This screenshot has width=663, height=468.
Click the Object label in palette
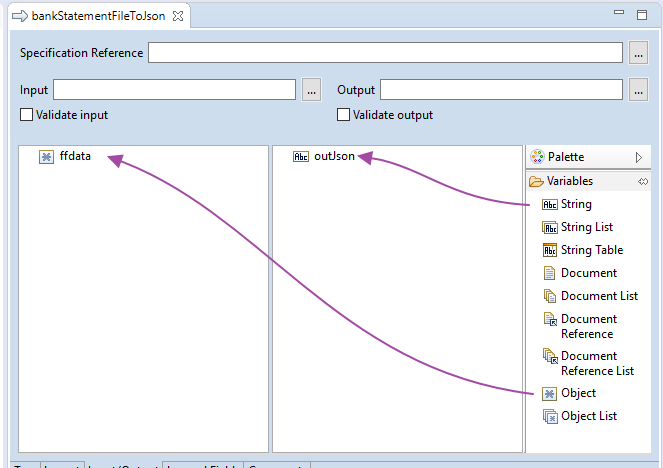pos(578,393)
